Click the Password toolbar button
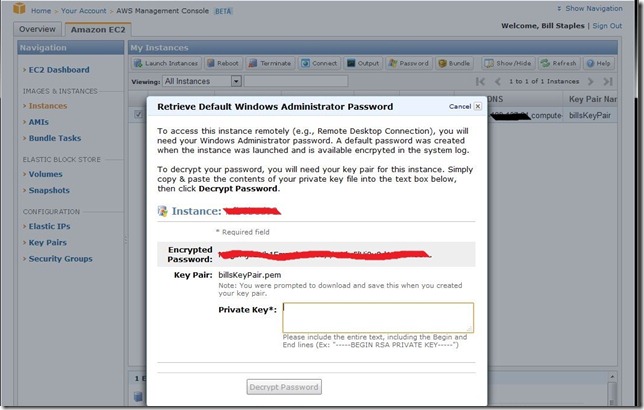The image size is (644, 410). tap(409, 63)
